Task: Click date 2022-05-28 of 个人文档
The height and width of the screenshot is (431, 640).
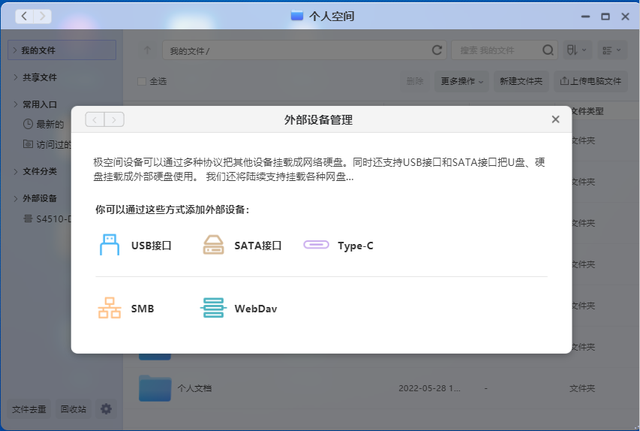Action: point(429,388)
